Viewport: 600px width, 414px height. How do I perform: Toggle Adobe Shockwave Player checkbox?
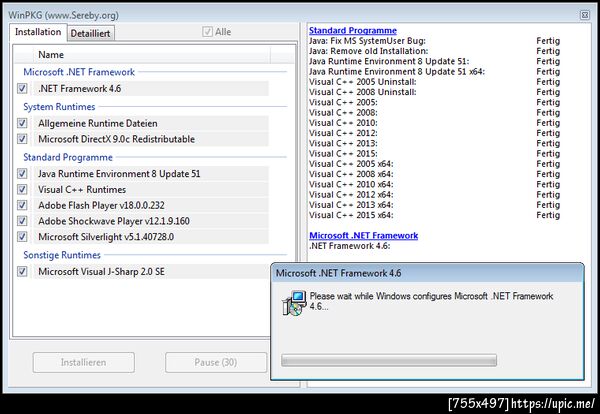point(22,221)
